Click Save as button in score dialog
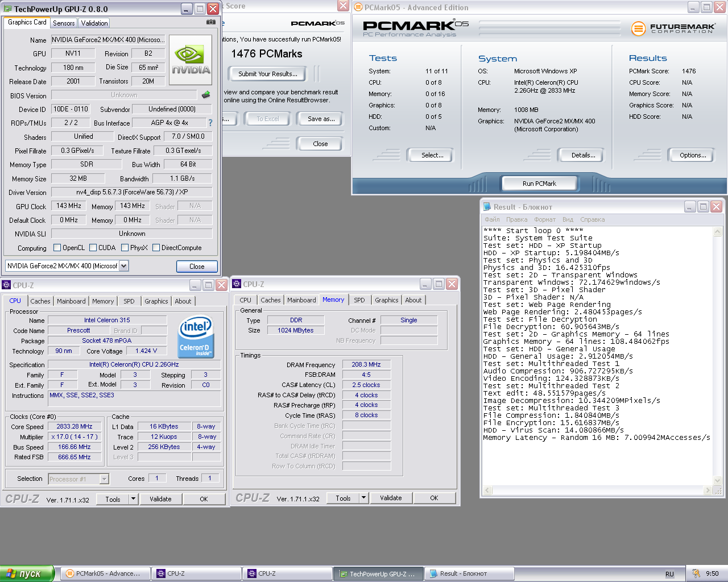 click(321, 119)
